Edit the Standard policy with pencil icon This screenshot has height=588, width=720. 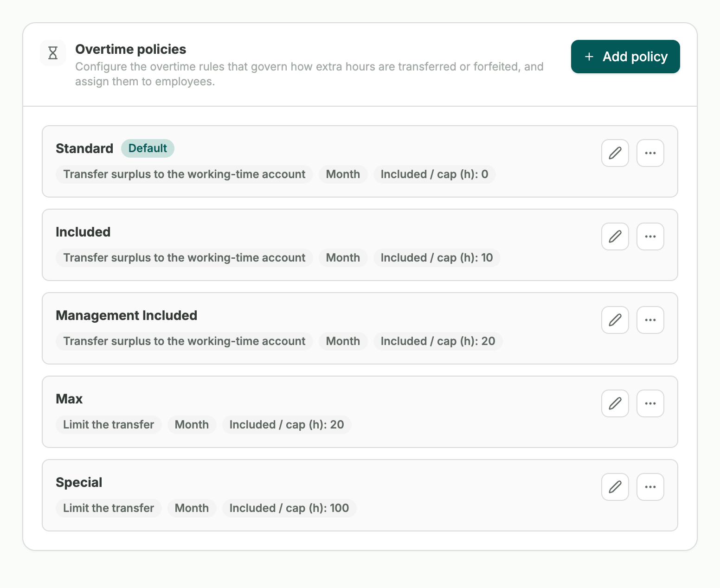[615, 153]
